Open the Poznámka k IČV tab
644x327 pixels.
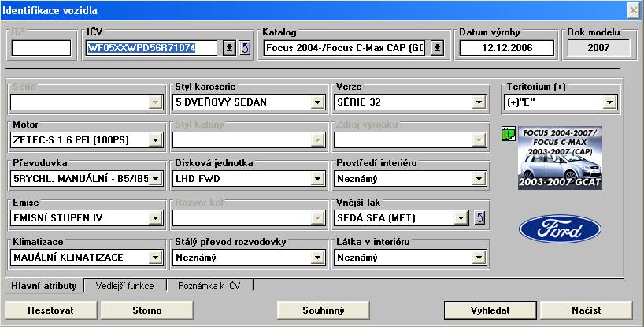[209, 285]
